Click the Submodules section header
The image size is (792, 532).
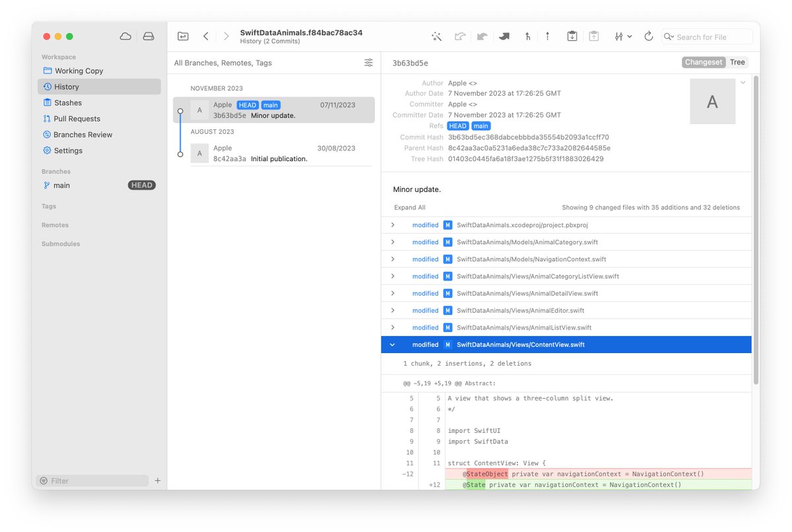click(x=61, y=244)
